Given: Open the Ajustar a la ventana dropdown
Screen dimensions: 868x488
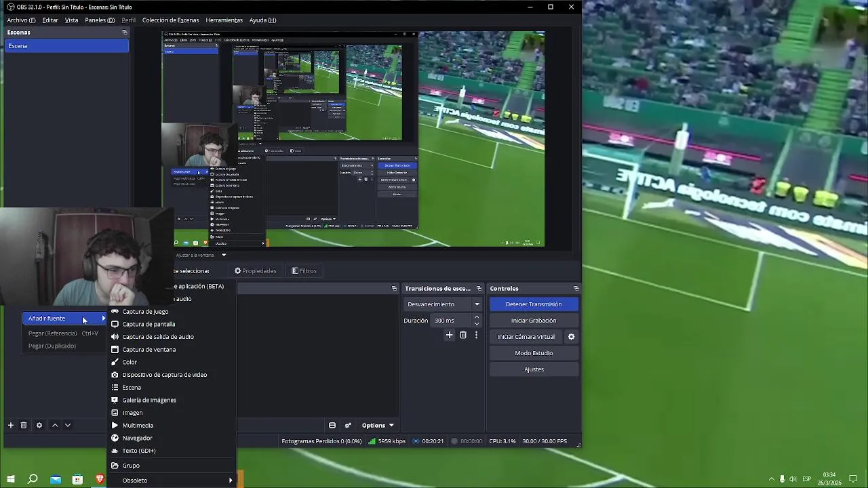Looking at the screenshot, I should click(x=201, y=256).
